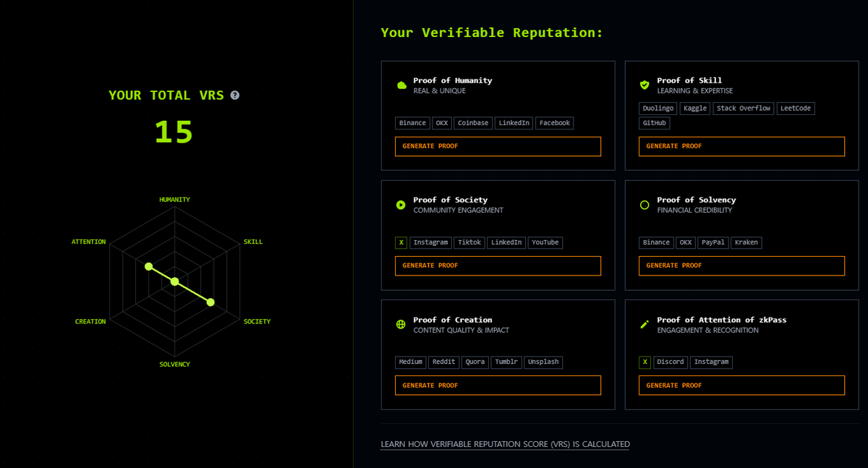The image size is (868, 468).
Task: Click the radar chart point toward SOCIETY
Action: [210, 302]
